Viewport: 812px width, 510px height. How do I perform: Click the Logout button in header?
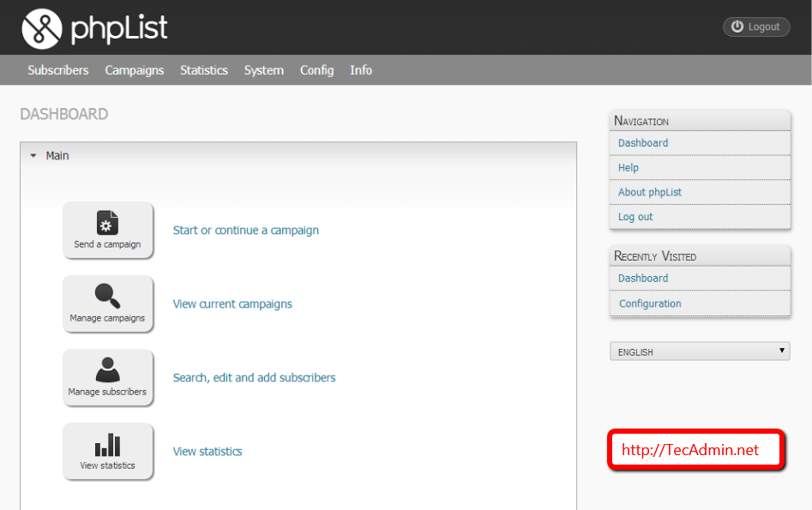[756, 27]
